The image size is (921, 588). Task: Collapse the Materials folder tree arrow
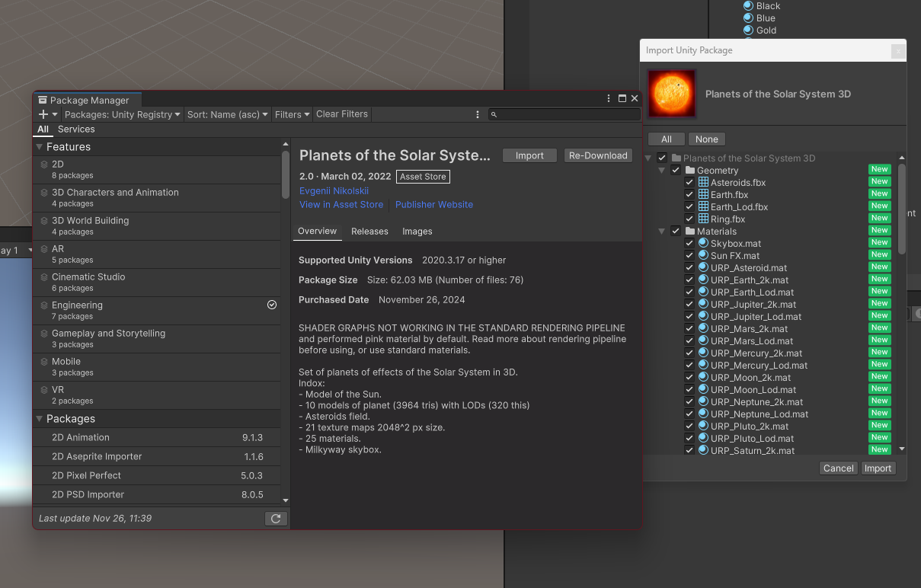point(662,231)
